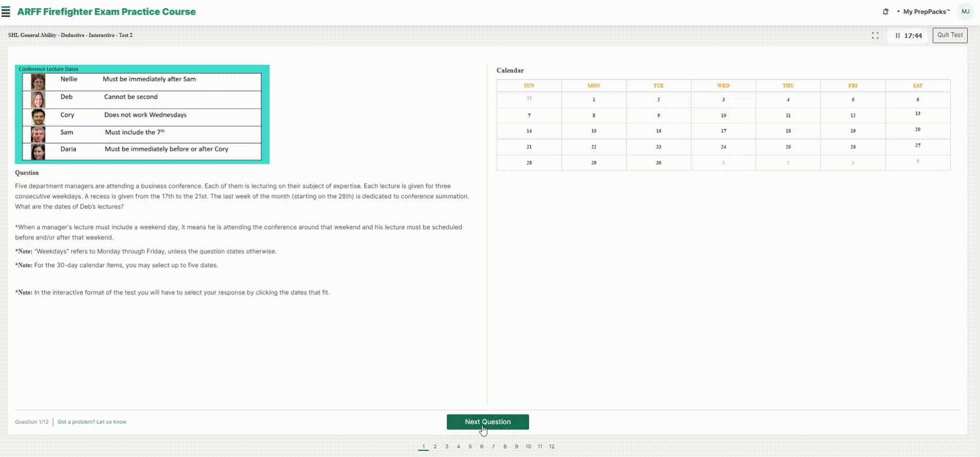Image resolution: width=980 pixels, height=457 pixels.
Task: Select calendar date 10 on the calendar
Action: tap(723, 116)
